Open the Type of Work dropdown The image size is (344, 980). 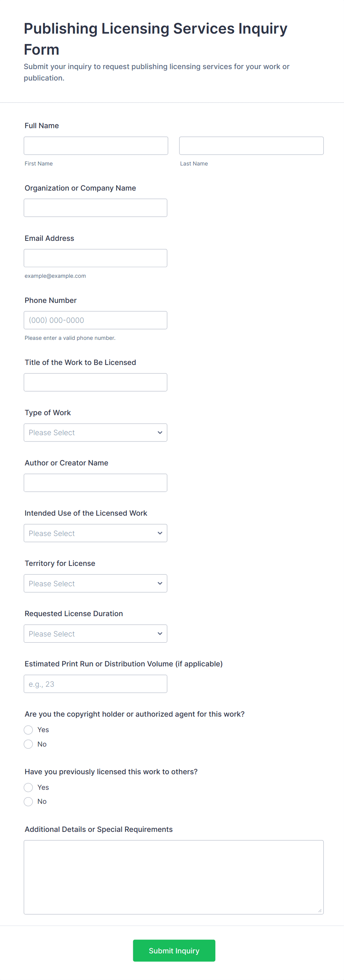[x=95, y=433]
